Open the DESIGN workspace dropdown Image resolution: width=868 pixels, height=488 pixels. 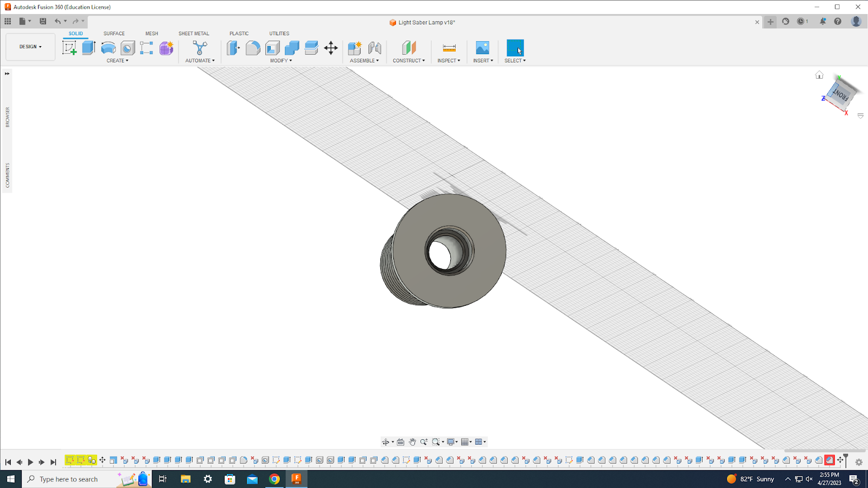(x=30, y=47)
